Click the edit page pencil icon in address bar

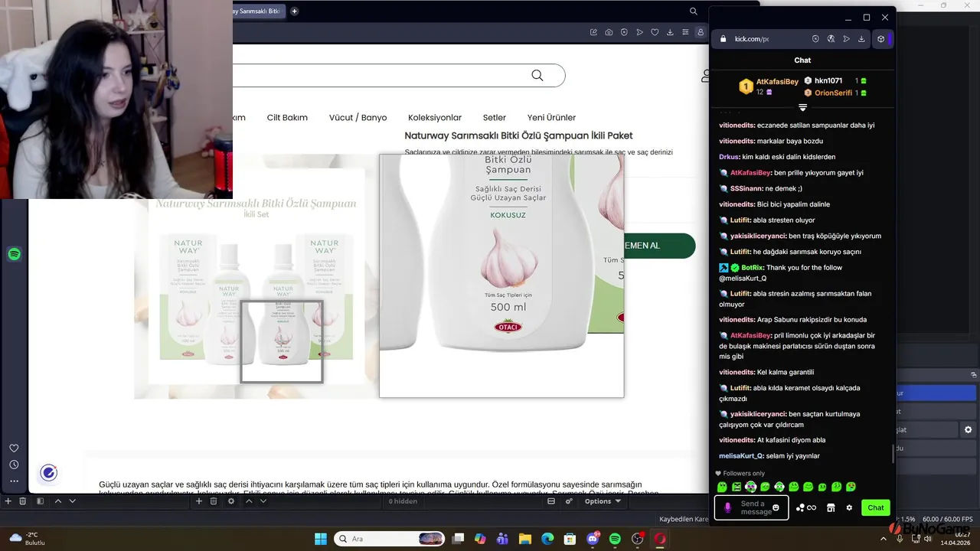(x=593, y=32)
